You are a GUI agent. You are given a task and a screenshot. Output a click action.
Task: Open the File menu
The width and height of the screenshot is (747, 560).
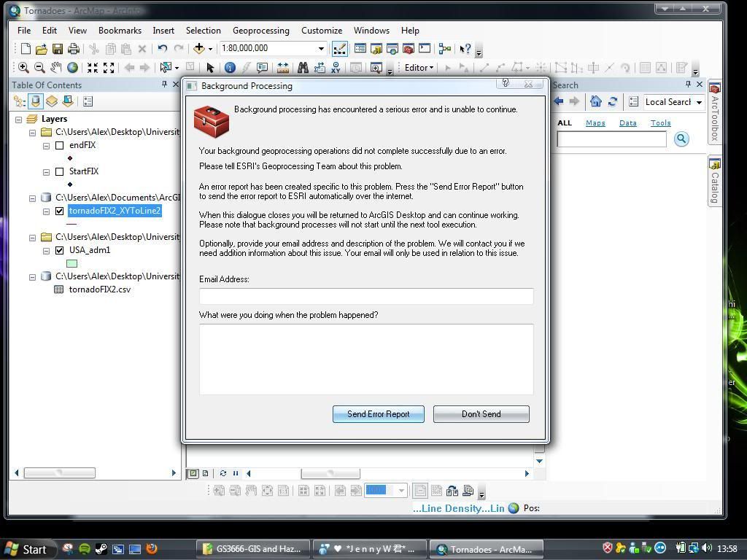(24, 31)
